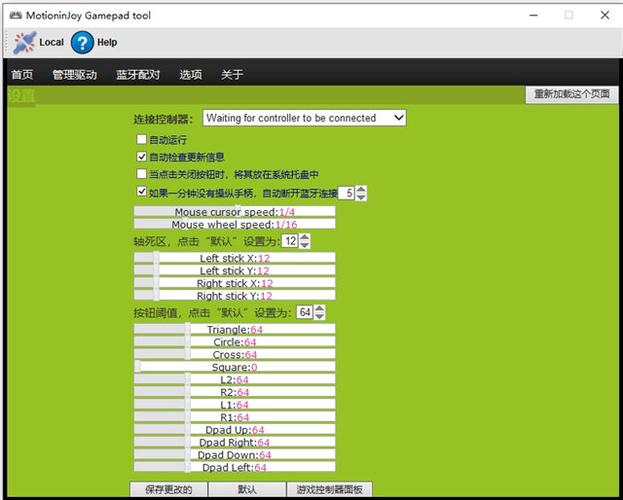Screen dimensions: 623x500
Task: Click the L2 threshold slider
Action: [234, 379]
